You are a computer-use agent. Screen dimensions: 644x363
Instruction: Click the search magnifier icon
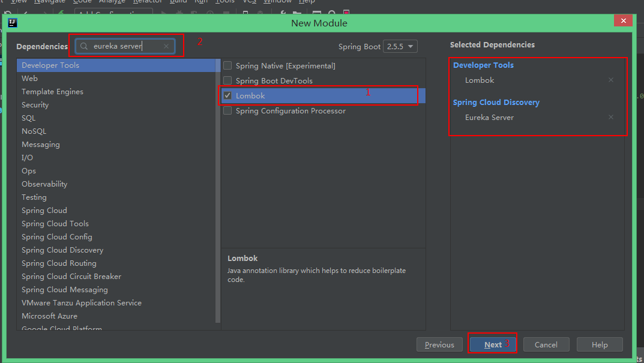[84, 46]
